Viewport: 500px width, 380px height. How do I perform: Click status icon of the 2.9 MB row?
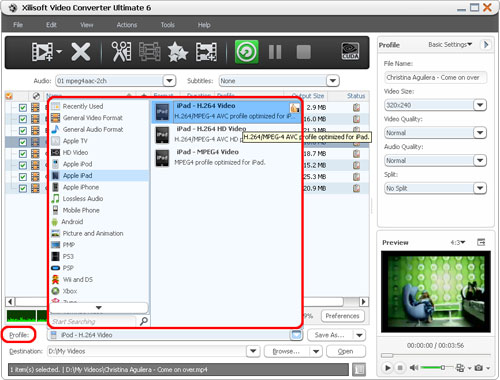click(x=356, y=108)
